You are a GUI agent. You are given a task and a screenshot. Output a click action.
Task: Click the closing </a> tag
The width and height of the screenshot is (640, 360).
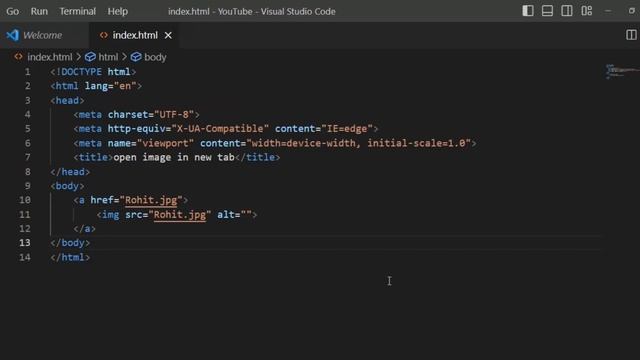(84, 229)
